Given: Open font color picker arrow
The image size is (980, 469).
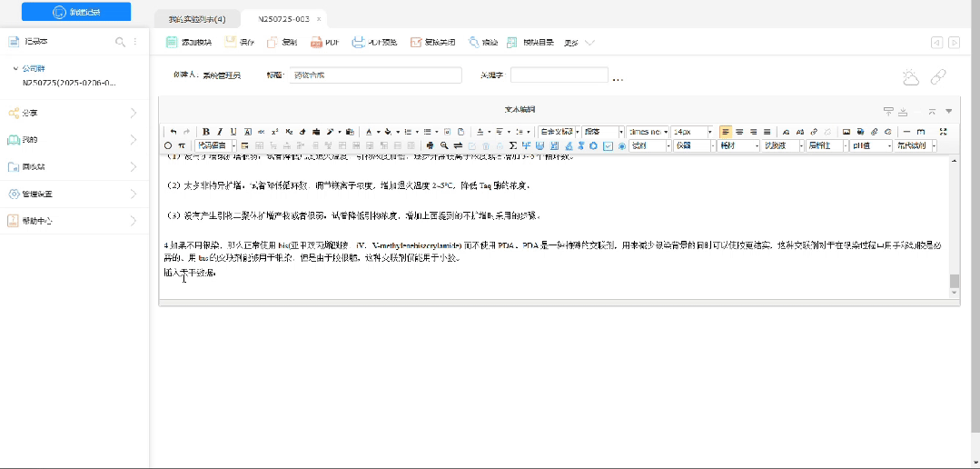Looking at the screenshot, I should [x=378, y=132].
